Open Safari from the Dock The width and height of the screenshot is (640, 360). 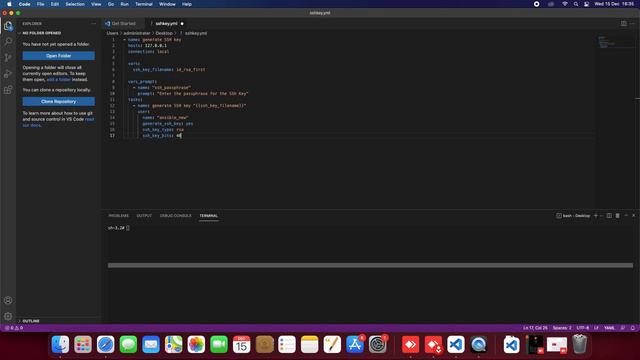coord(106,344)
